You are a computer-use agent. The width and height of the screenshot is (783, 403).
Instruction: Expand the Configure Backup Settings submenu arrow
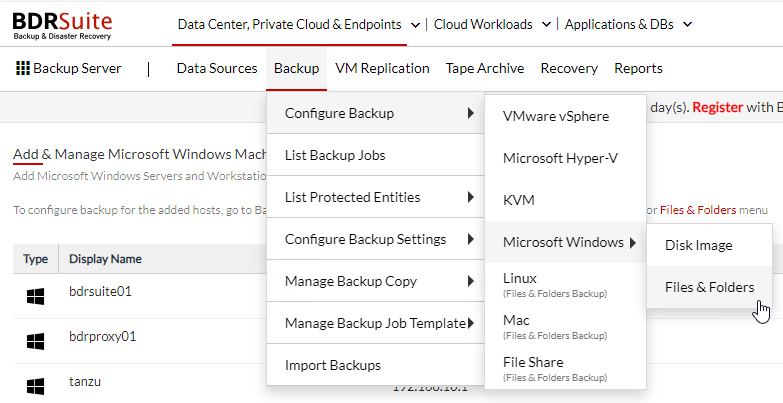click(x=470, y=239)
